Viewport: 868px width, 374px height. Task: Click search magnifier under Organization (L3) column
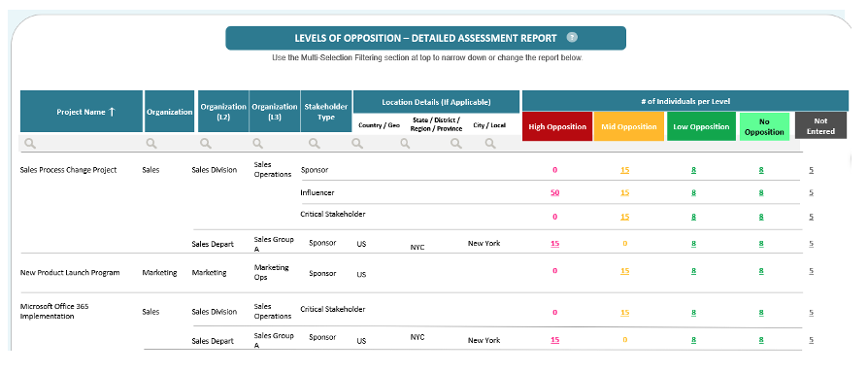click(x=257, y=144)
